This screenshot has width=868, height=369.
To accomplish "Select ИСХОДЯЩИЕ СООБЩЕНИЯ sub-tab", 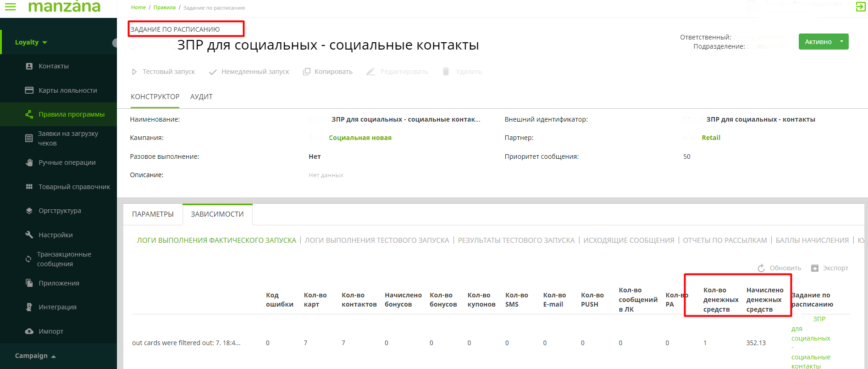I will coord(628,240).
